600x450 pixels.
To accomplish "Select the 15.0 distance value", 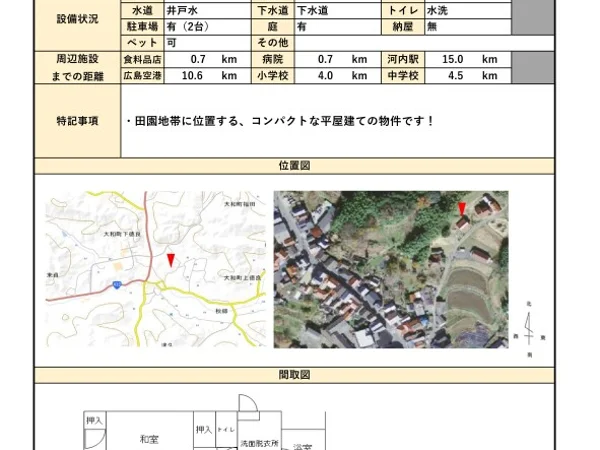I will [x=453, y=59].
